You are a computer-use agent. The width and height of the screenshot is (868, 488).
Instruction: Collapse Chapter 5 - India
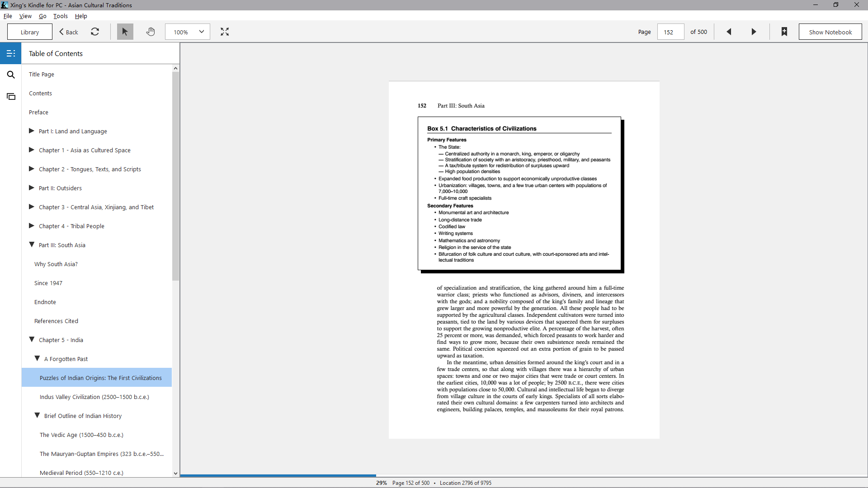click(x=32, y=339)
